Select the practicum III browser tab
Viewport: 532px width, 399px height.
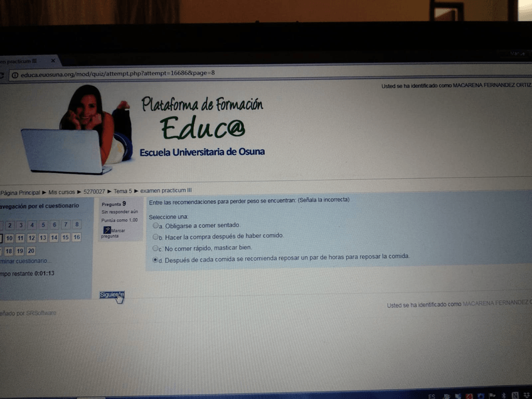click(29, 61)
